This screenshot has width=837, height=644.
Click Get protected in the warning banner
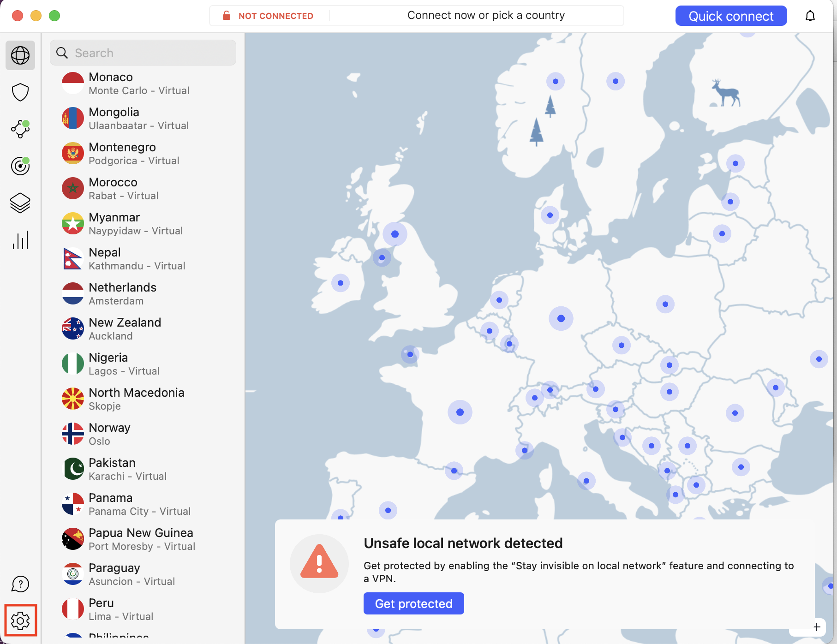pos(413,603)
